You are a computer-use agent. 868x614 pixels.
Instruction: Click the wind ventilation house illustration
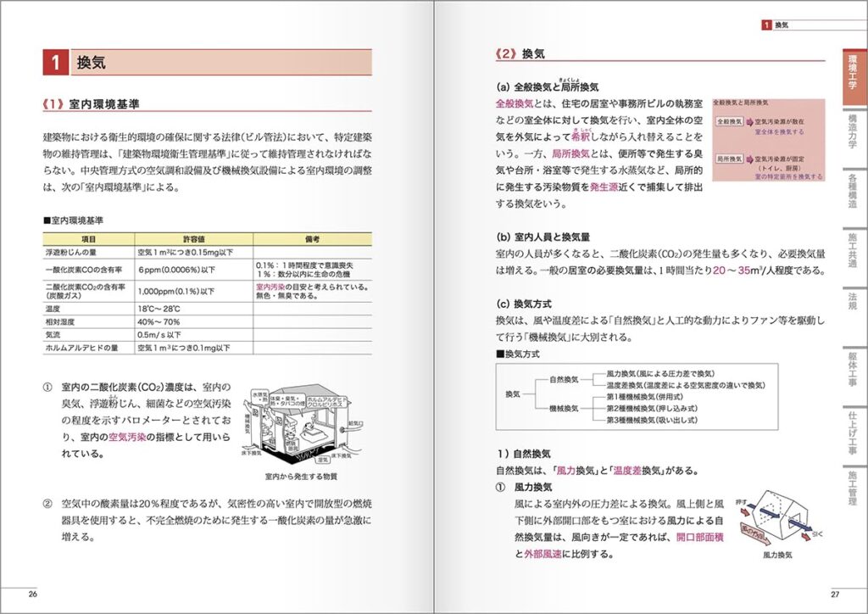point(779,516)
